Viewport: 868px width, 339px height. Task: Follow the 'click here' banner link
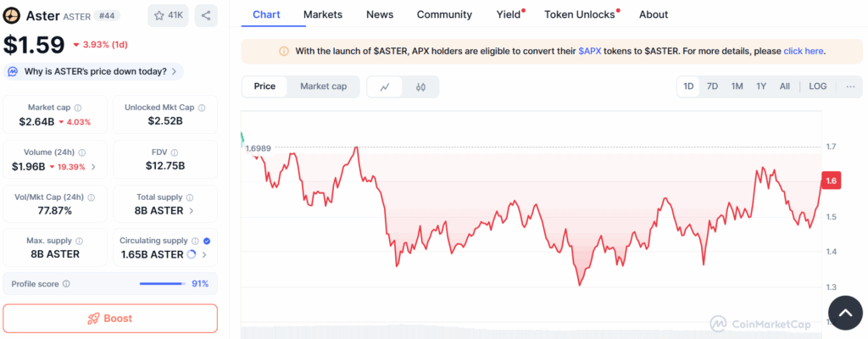coord(804,51)
